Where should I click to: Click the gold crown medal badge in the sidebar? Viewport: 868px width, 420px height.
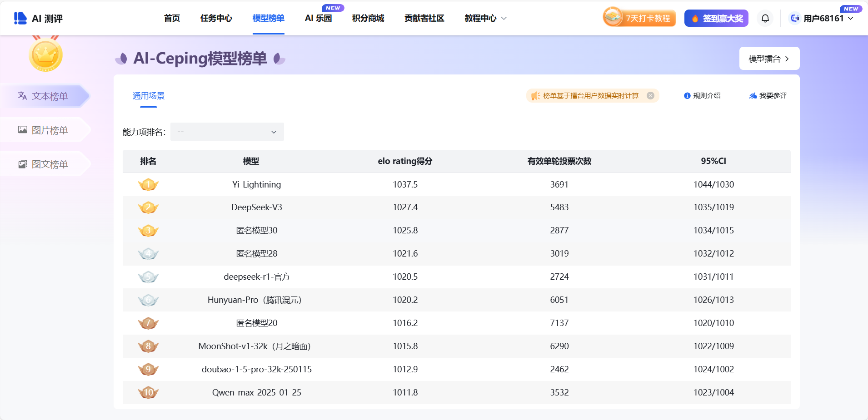[x=45, y=54]
